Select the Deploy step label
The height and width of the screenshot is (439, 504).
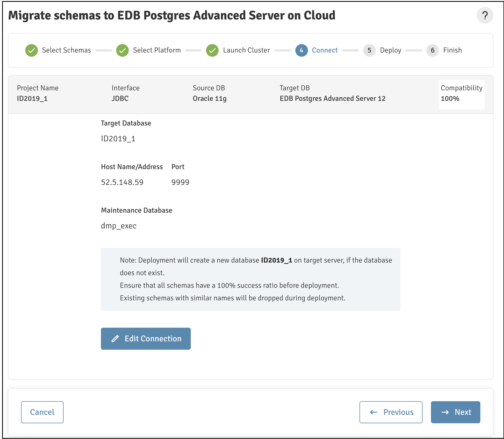point(390,50)
